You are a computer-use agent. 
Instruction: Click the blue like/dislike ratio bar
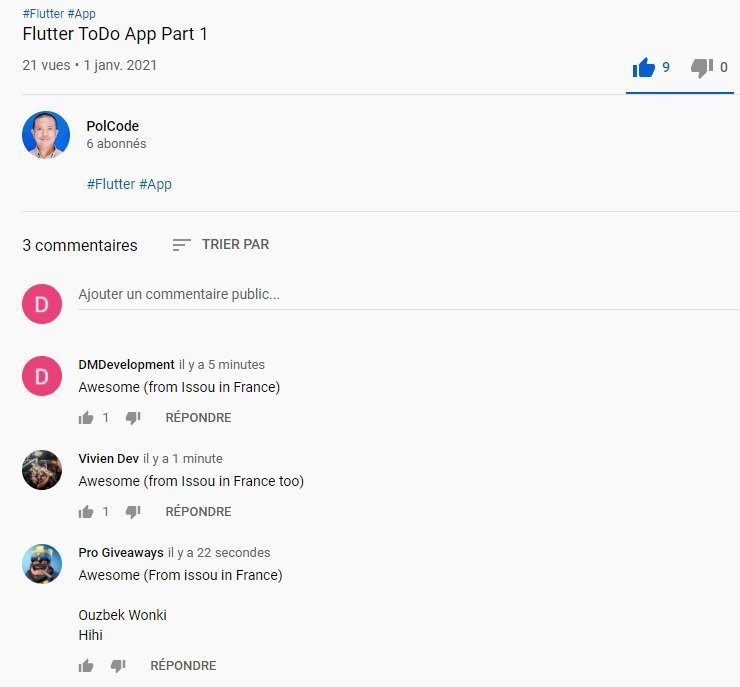pos(680,93)
